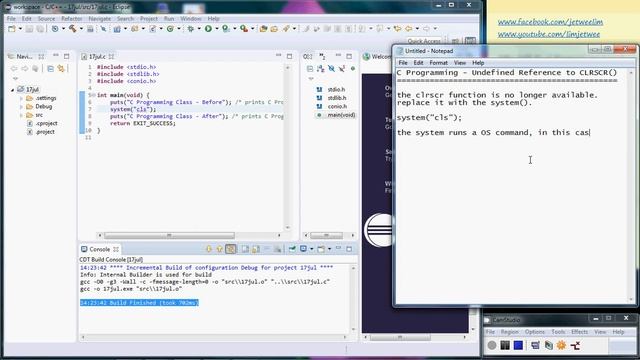Expand the .settings folder
This screenshot has height=360, width=640.
(21, 98)
